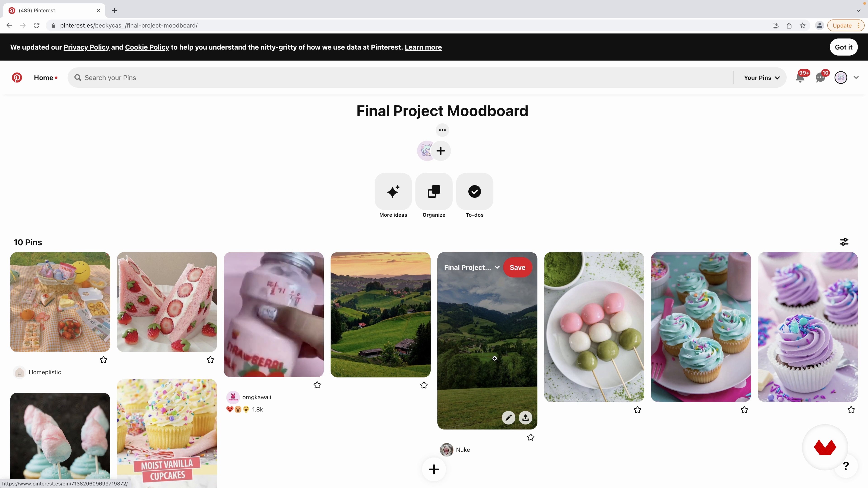
Task: Open the Organize pins button
Action: pyautogui.click(x=434, y=191)
